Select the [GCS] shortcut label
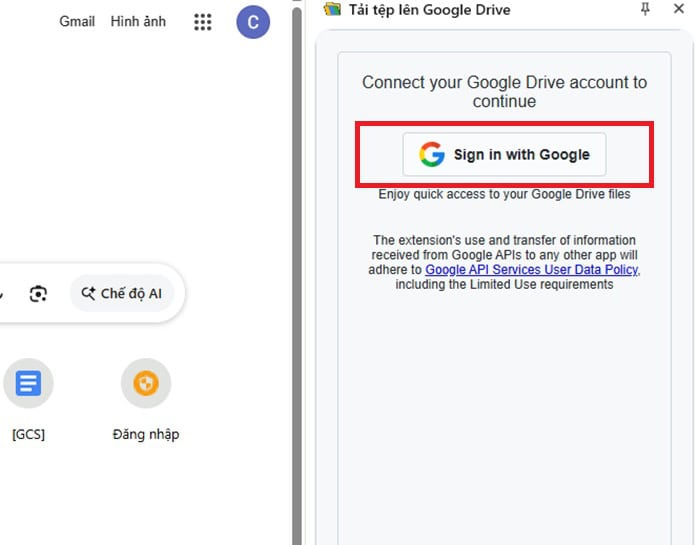 [28, 434]
